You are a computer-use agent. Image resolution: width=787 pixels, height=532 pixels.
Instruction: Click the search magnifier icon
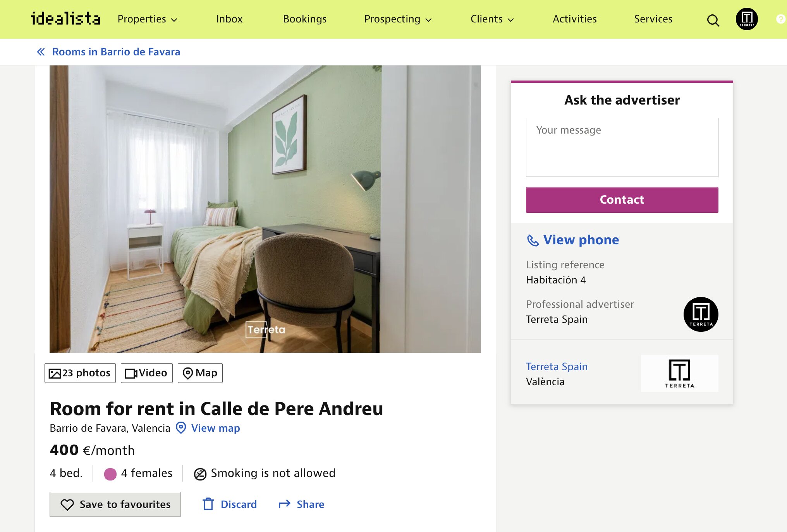[x=713, y=20]
